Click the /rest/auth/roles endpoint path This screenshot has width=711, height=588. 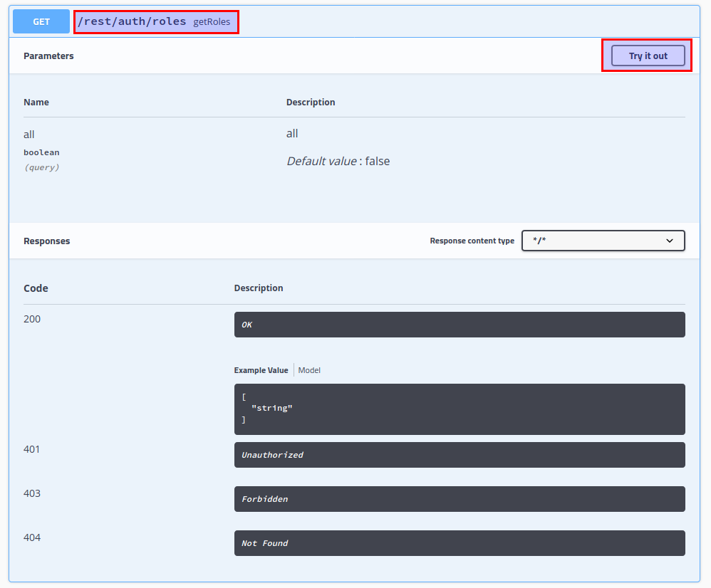pyautogui.click(x=132, y=21)
